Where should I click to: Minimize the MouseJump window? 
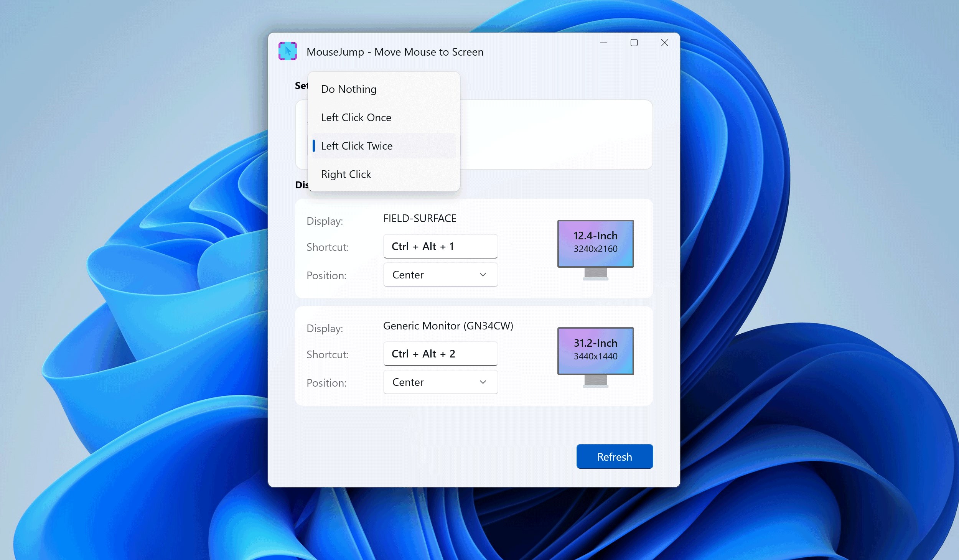pos(603,43)
